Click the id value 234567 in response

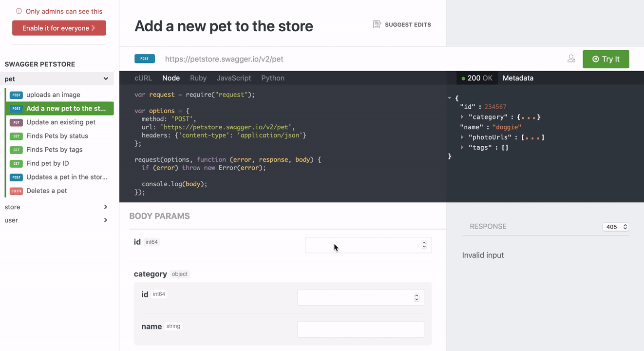pos(495,107)
